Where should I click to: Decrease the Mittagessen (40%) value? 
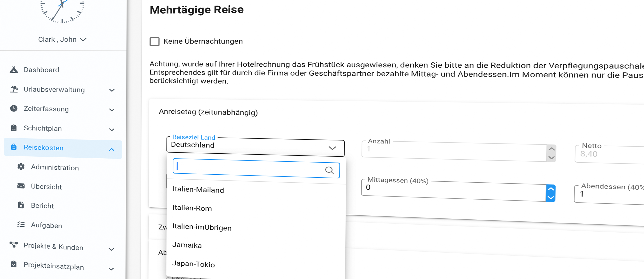(x=551, y=198)
